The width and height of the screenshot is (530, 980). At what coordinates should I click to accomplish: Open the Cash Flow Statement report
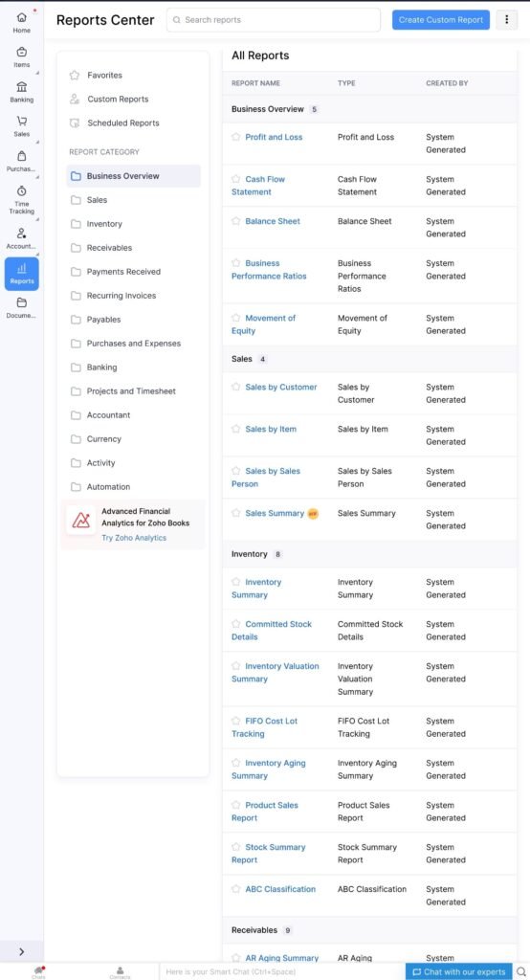tap(258, 186)
